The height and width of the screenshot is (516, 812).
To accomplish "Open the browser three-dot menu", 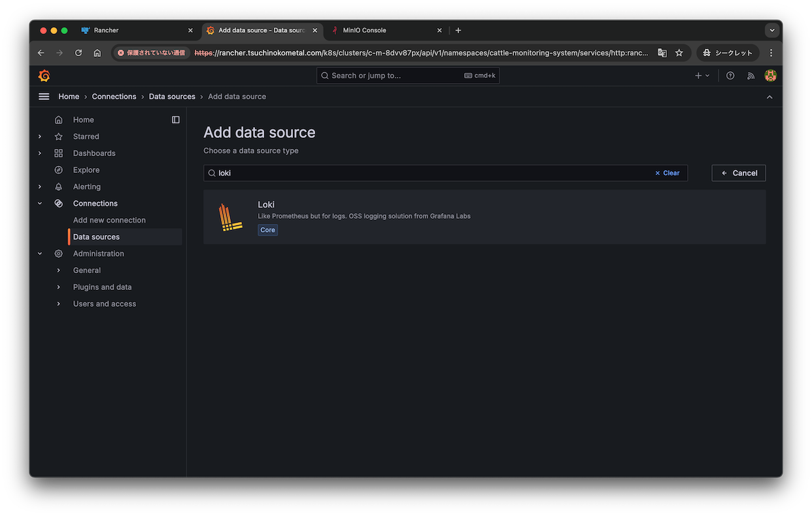I will pos(771,53).
